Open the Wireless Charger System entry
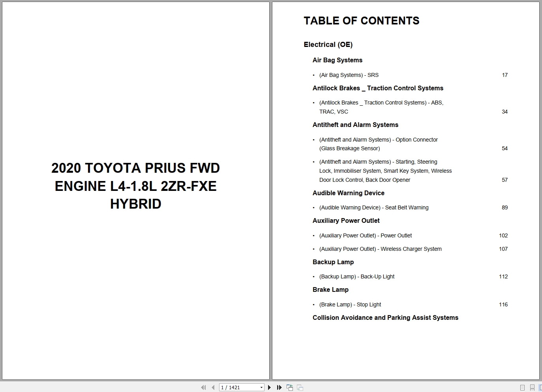Image resolution: width=542 pixels, height=392 pixels. (x=381, y=249)
